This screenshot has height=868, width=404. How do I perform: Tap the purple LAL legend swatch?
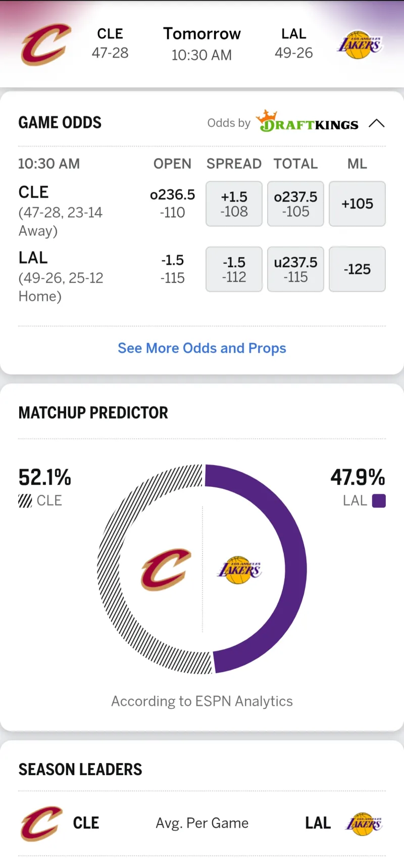379,501
